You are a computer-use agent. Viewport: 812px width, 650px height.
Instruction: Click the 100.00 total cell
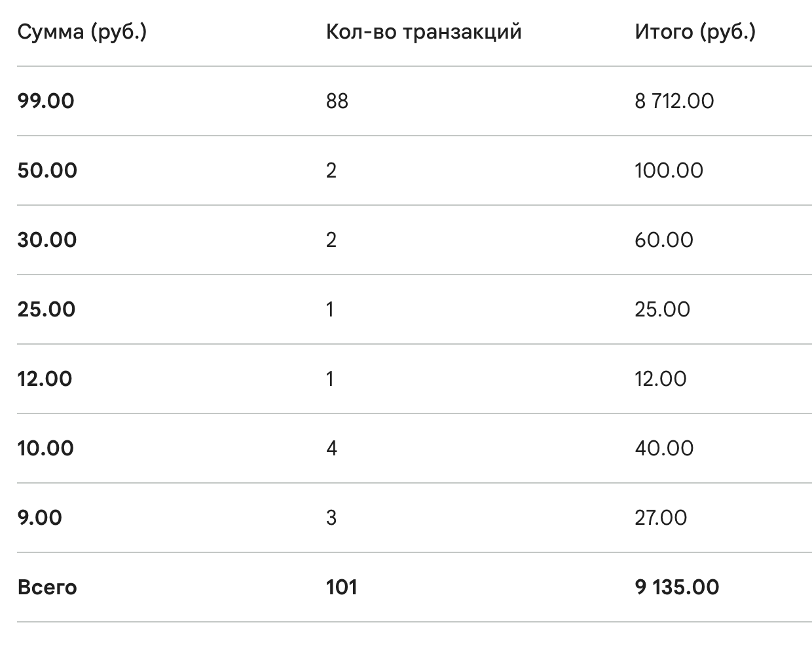[669, 171]
